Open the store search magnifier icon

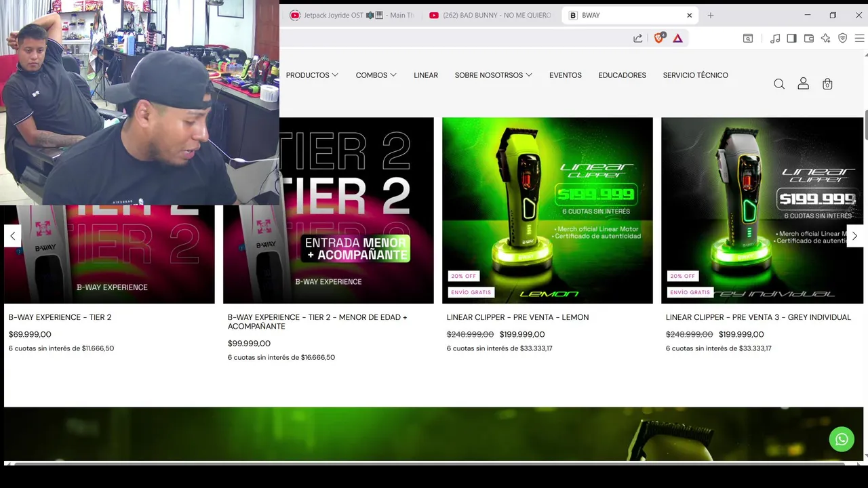779,84
